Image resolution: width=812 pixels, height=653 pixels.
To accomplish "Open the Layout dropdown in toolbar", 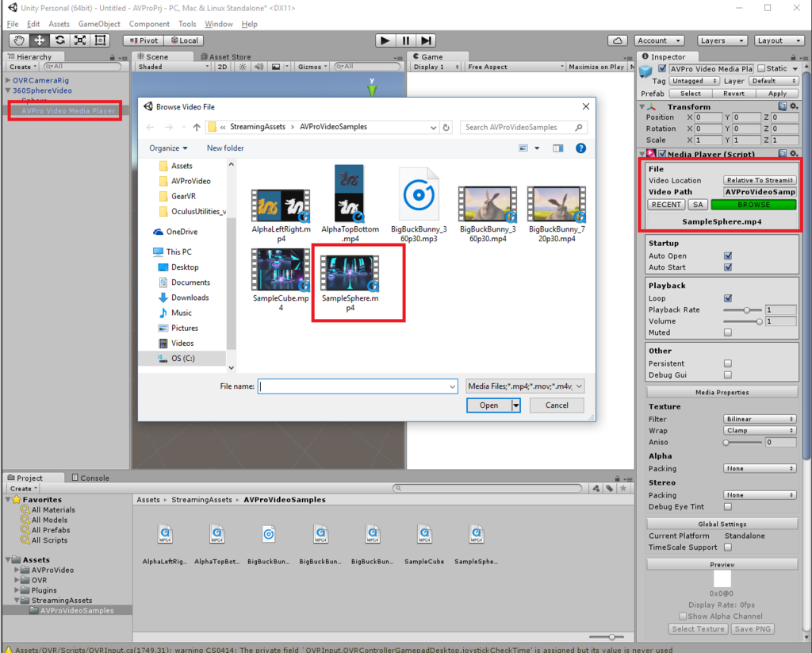I will pyautogui.click(x=779, y=40).
